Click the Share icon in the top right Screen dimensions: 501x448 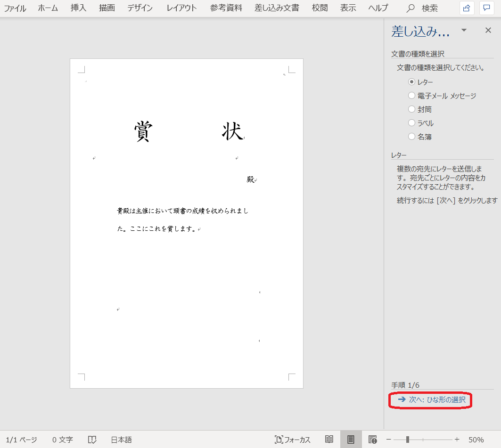point(467,8)
